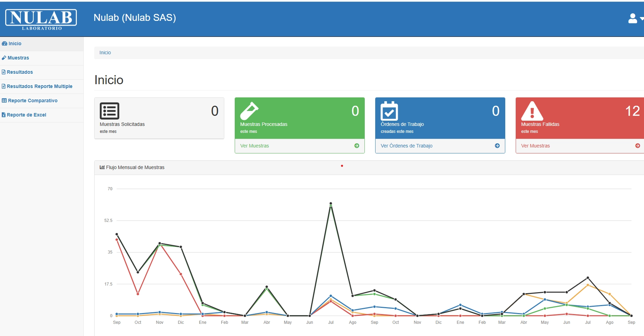Go to Muestras in the sidebar
The image size is (644, 336).
pos(18,58)
